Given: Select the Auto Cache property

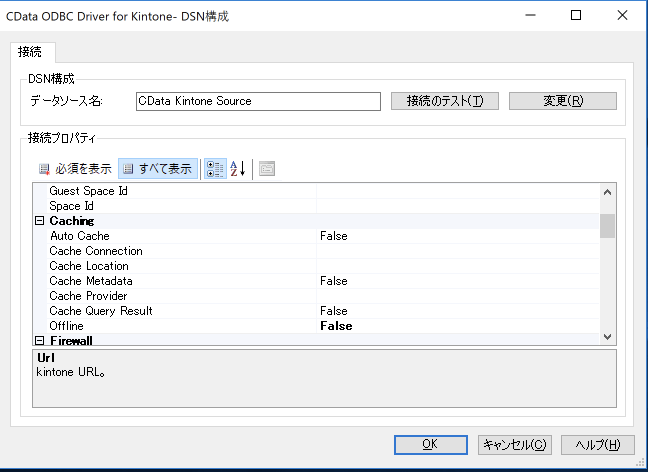Looking at the screenshot, I should pos(80,236).
